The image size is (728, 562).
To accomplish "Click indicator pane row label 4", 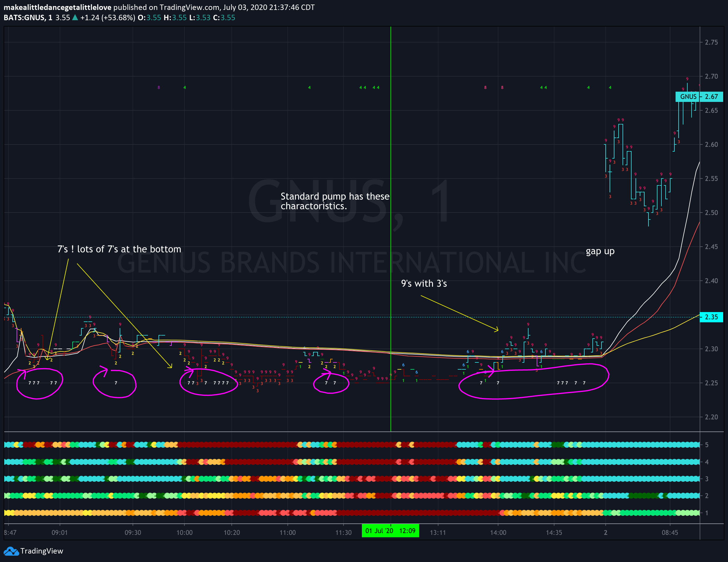I will pos(706,462).
